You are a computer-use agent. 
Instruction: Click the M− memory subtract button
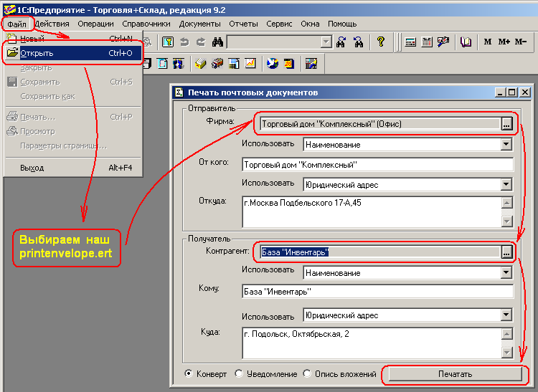coord(521,42)
